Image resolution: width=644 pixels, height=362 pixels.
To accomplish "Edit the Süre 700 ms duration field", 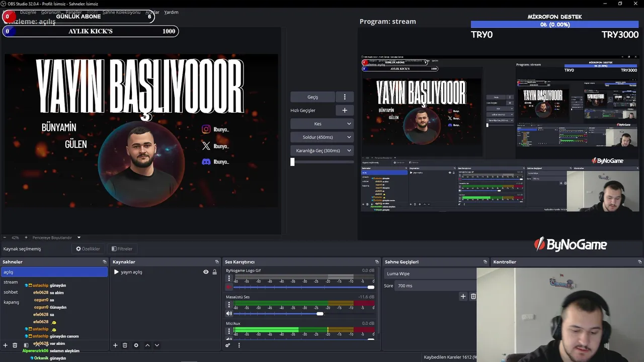I will [435, 286].
